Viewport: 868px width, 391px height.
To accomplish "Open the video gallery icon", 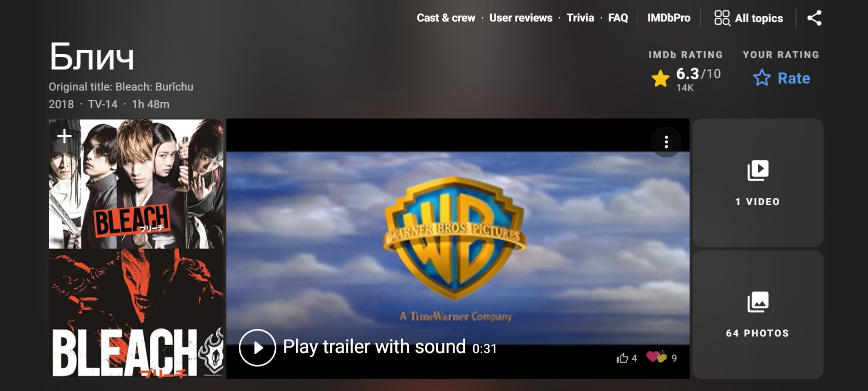I will pos(758,170).
